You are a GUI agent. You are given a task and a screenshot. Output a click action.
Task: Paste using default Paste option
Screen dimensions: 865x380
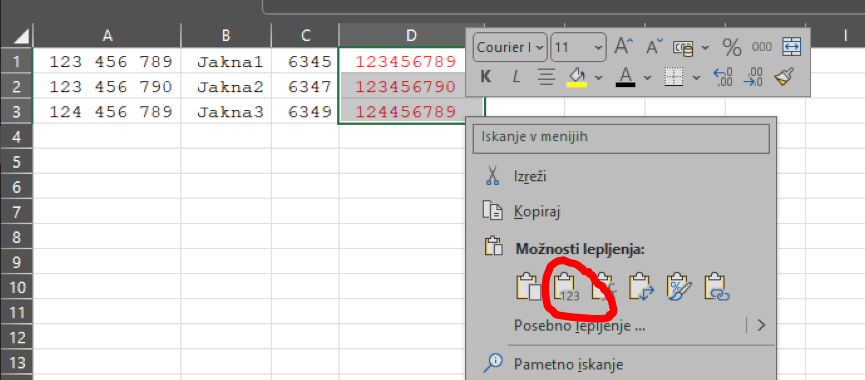(x=528, y=287)
